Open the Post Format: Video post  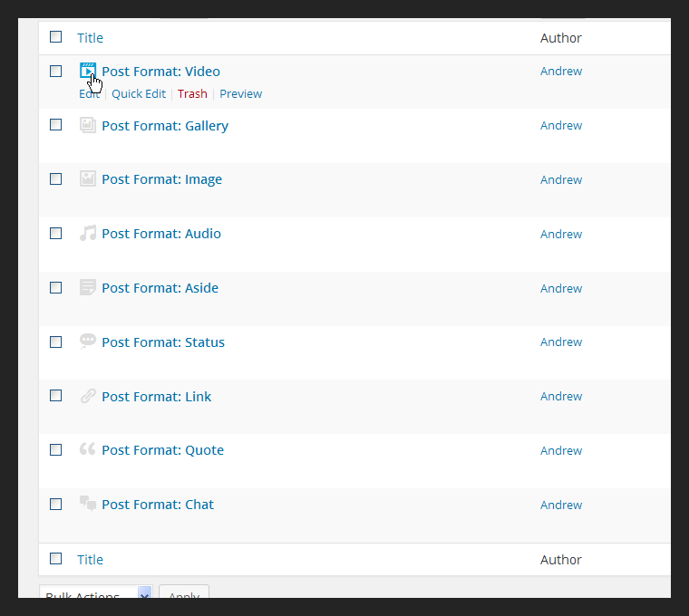(x=160, y=72)
